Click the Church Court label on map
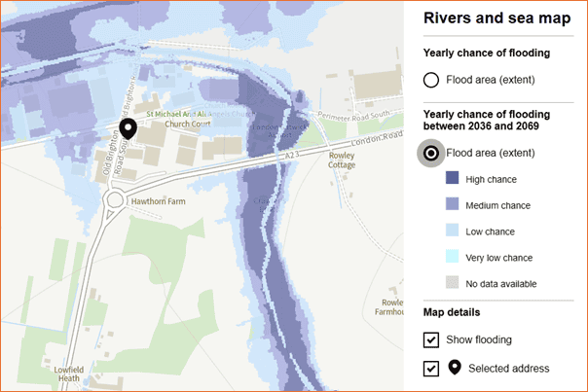The image size is (588, 392). (x=188, y=124)
